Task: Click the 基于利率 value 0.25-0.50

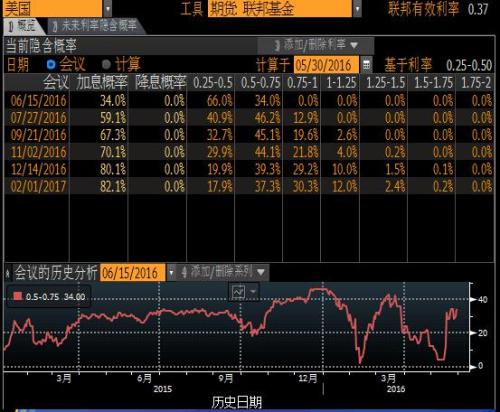Action: (x=469, y=66)
